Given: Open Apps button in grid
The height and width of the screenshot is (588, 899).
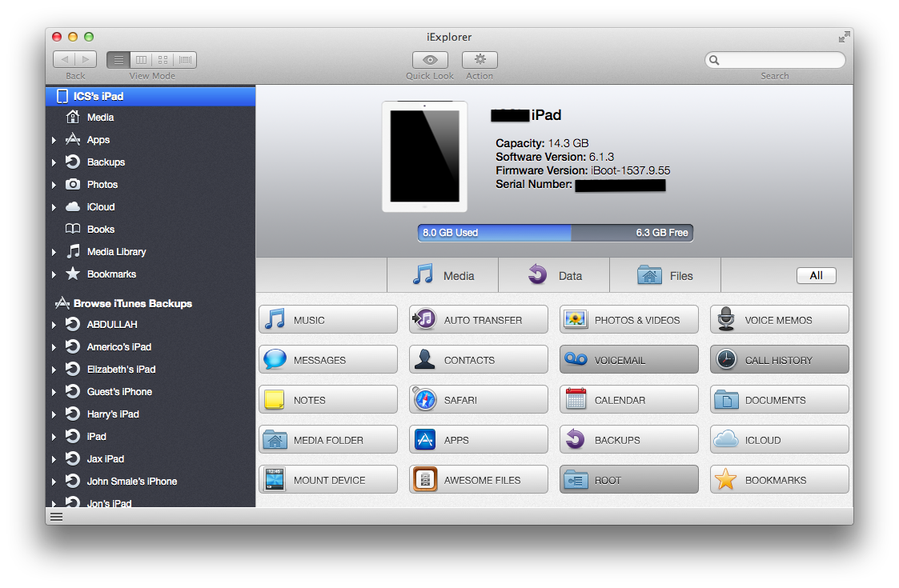Looking at the screenshot, I should [479, 440].
